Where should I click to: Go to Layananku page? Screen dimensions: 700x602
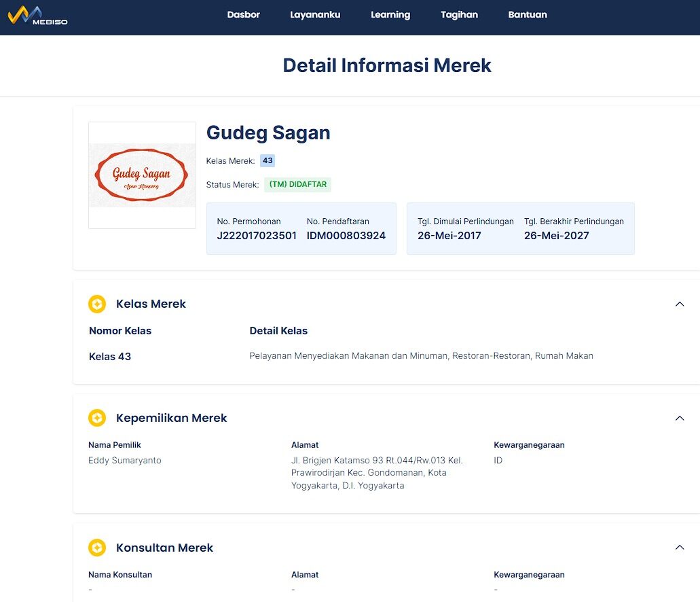[315, 15]
